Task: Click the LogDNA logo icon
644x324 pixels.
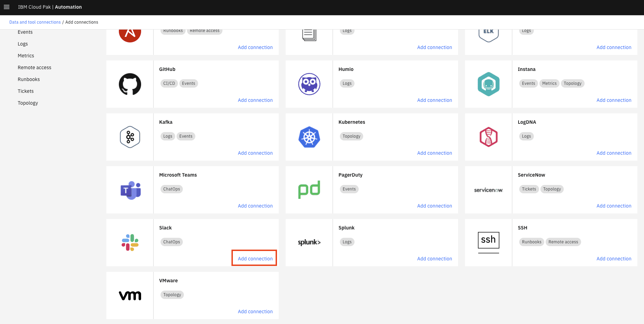Action: [489, 137]
